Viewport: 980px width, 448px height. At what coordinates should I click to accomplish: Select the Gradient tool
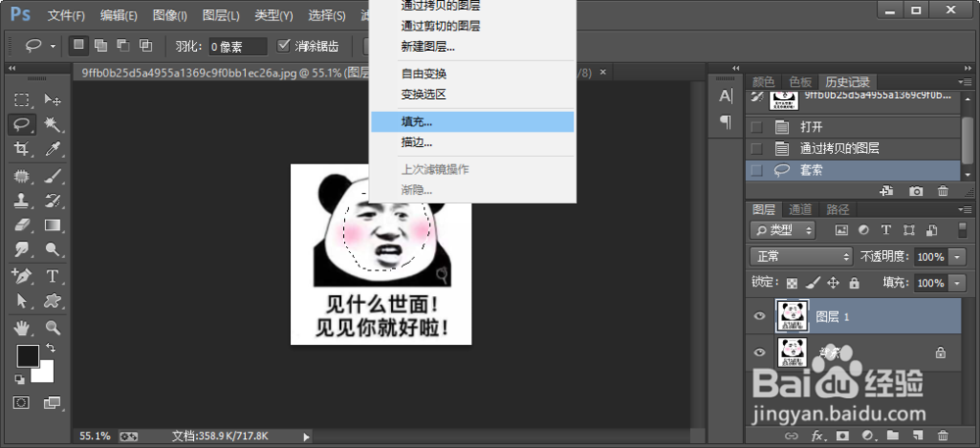(53, 224)
